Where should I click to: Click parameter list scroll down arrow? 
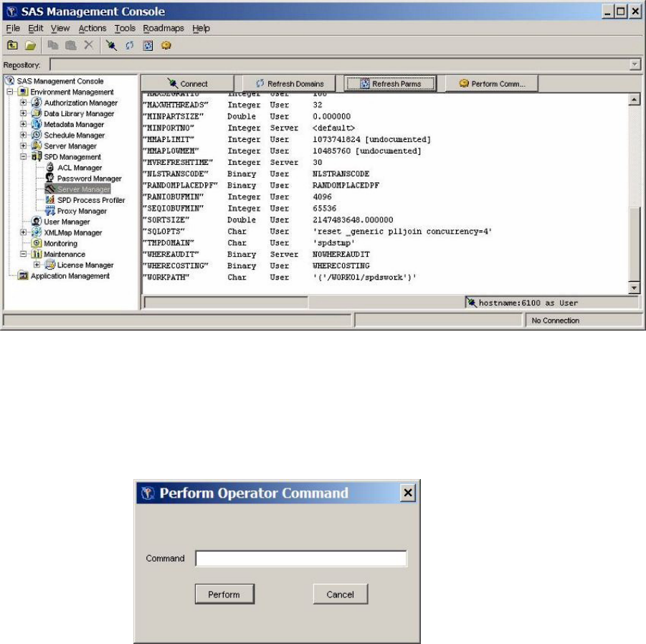(635, 288)
